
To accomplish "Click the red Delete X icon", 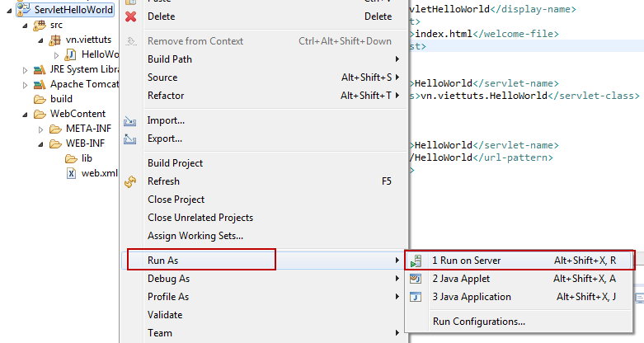I will [x=130, y=16].
